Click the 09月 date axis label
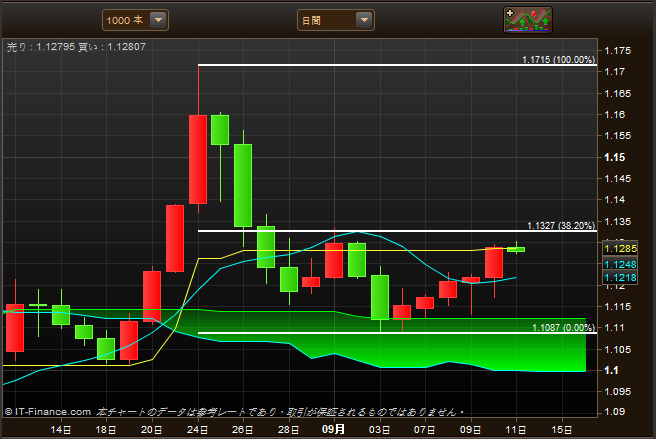656x439 pixels. click(333, 429)
